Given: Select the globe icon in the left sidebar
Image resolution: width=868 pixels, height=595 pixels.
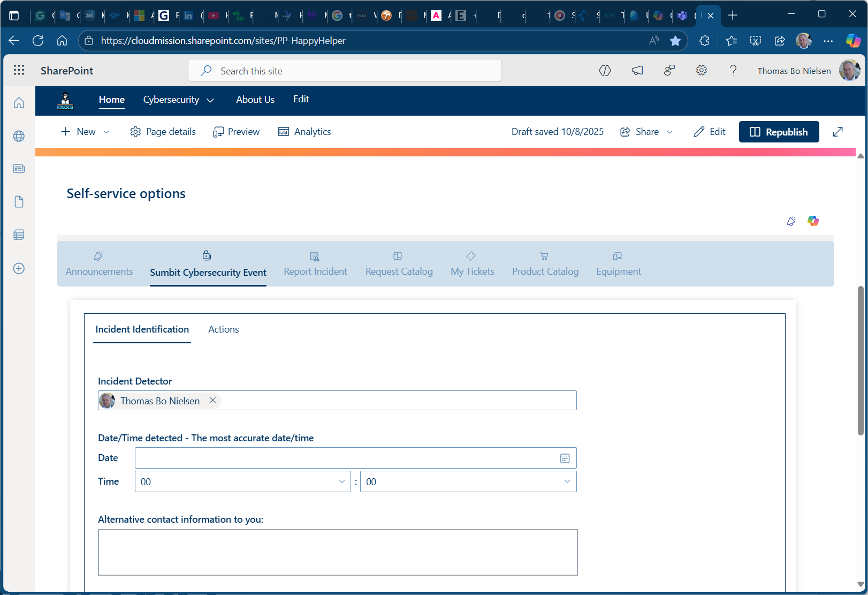Looking at the screenshot, I should (19, 137).
